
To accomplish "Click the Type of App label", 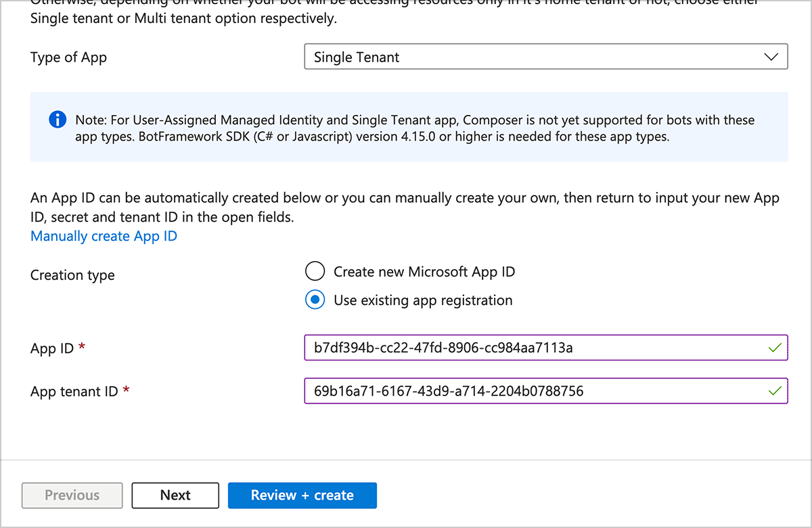I will pos(68,57).
